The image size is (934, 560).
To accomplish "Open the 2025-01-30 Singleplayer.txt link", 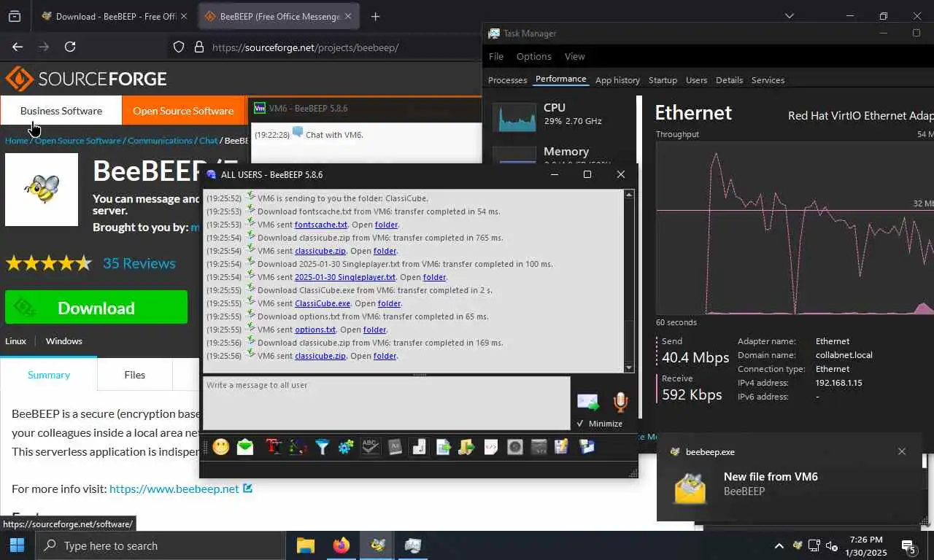I will coord(345,277).
